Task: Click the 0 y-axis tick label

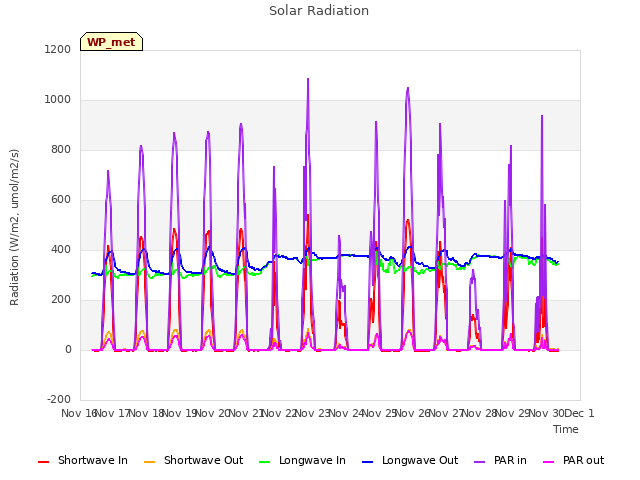Action: [x=68, y=349]
